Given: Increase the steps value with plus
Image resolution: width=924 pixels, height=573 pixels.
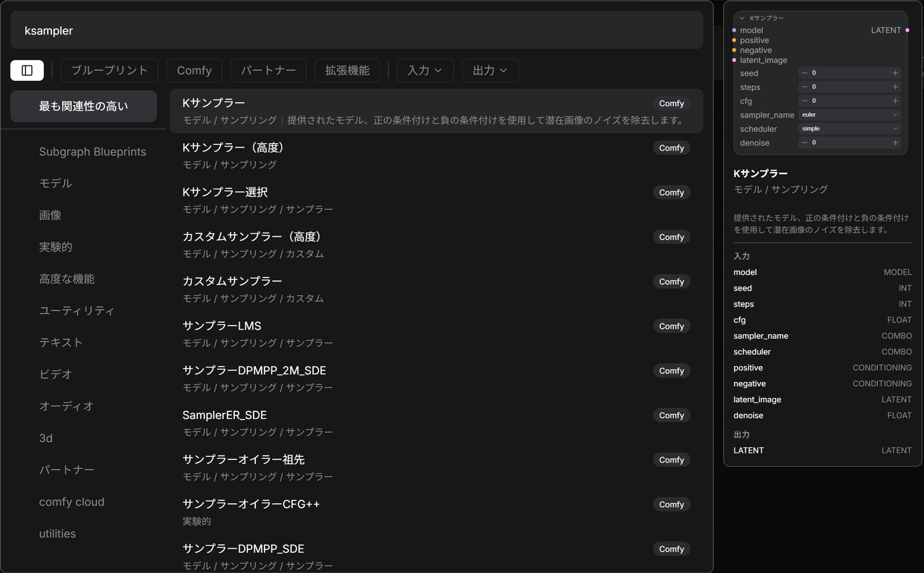Looking at the screenshot, I should (895, 87).
